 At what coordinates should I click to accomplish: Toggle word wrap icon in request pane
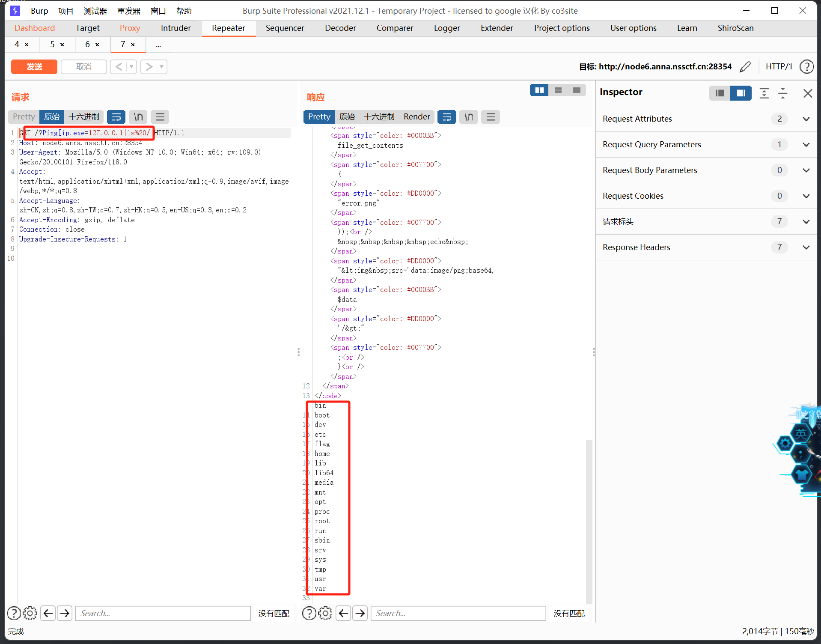pyautogui.click(x=116, y=116)
